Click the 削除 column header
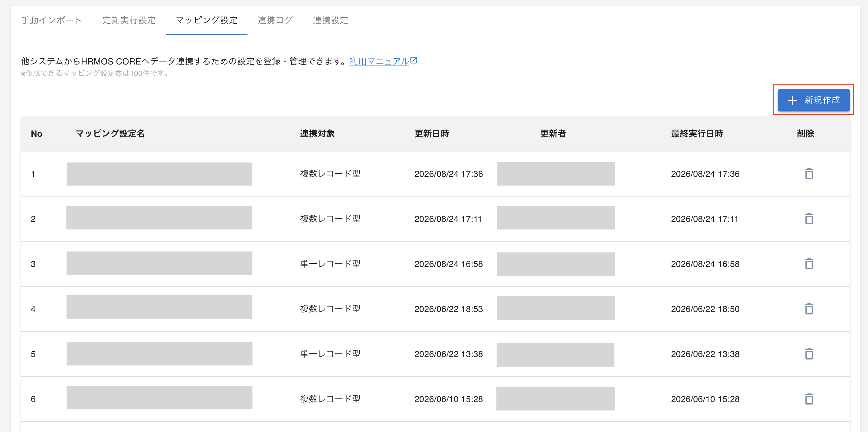This screenshot has height=432, width=868. point(805,134)
